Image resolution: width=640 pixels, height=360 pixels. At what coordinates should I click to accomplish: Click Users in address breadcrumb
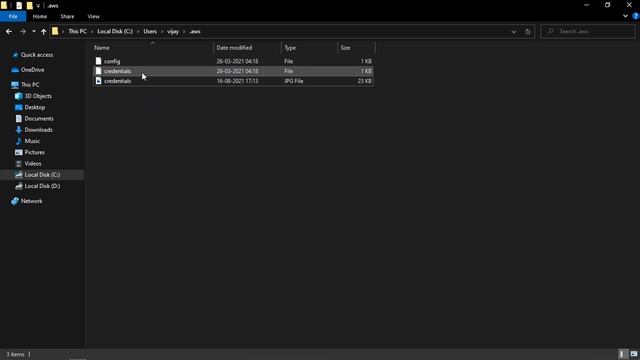click(150, 31)
